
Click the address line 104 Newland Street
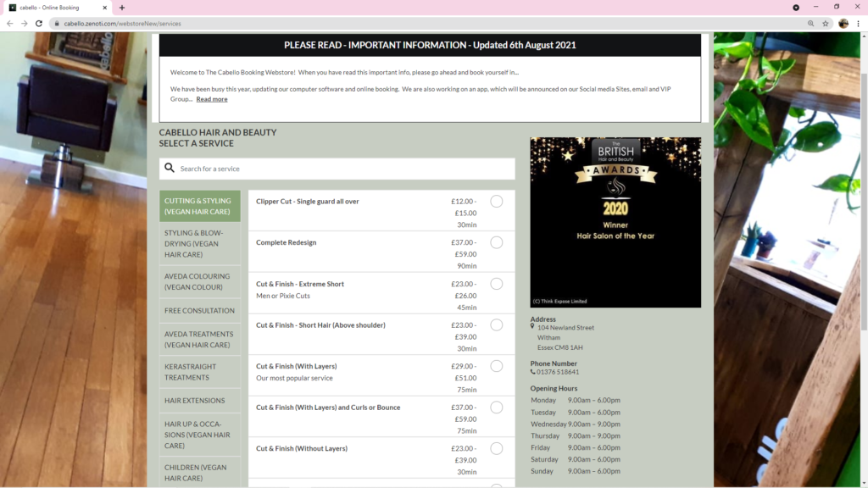tap(565, 328)
